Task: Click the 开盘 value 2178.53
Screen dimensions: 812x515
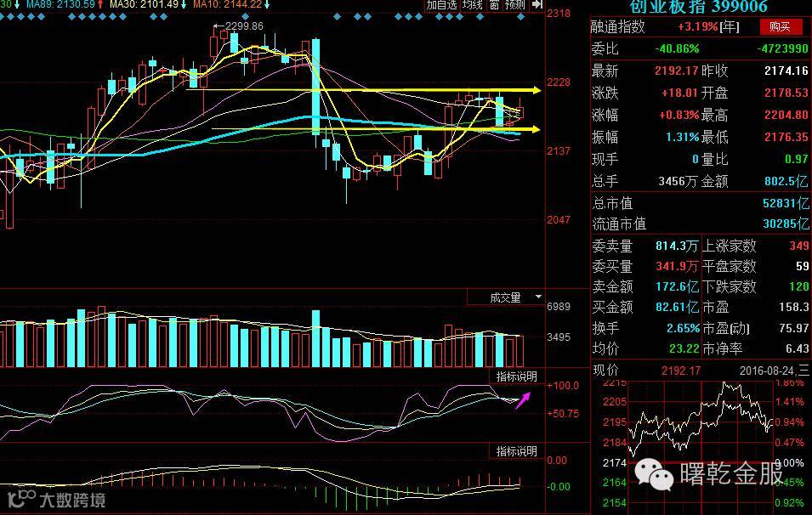Action: [786, 93]
